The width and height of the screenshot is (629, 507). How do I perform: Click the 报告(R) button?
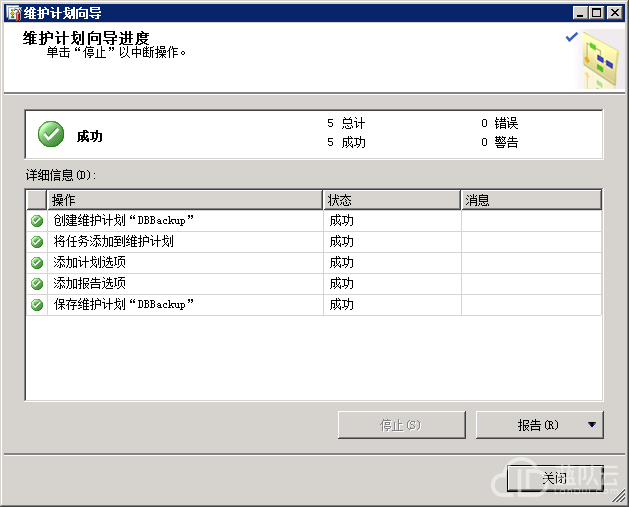click(x=540, y=425)
